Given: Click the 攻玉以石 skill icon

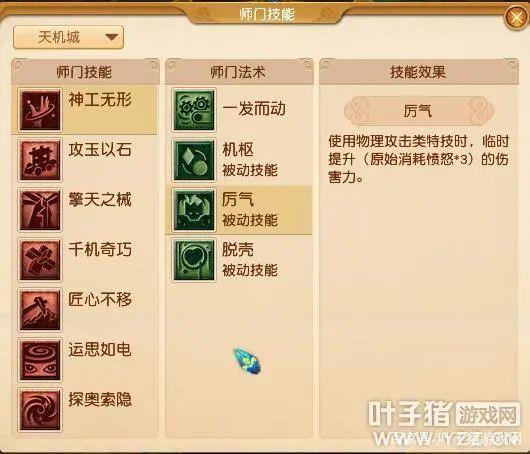Looking at the screenshot, I should (x=40, y=160).
